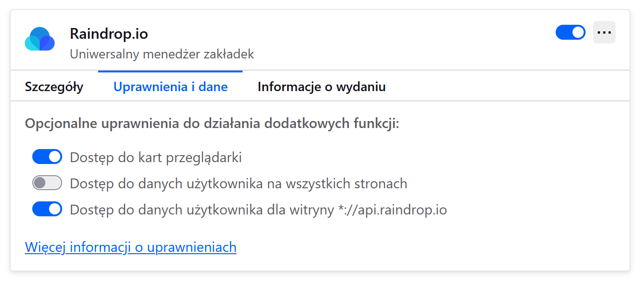
Task: Open the Informacje o wydaniu tab
Action: coord(322,87)
